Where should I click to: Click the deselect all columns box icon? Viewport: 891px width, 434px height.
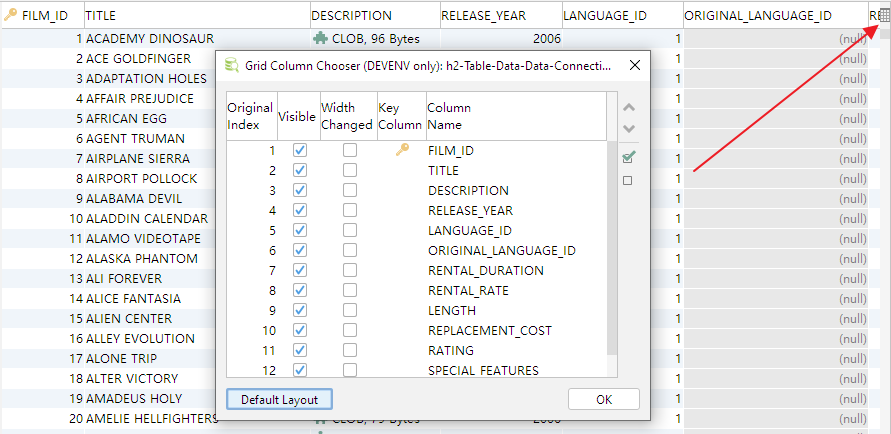pos(628,181)
